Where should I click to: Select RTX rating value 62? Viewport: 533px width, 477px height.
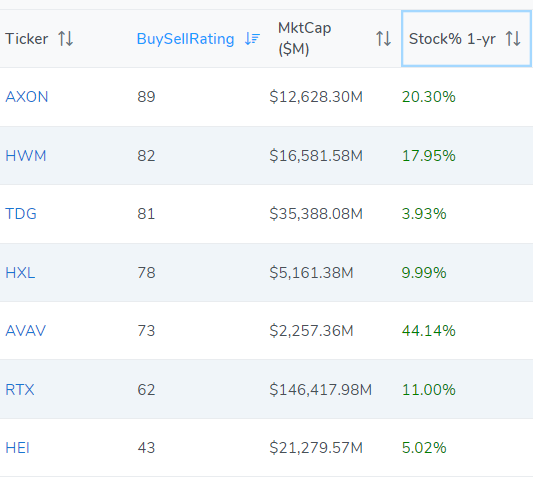click(146, 390)
